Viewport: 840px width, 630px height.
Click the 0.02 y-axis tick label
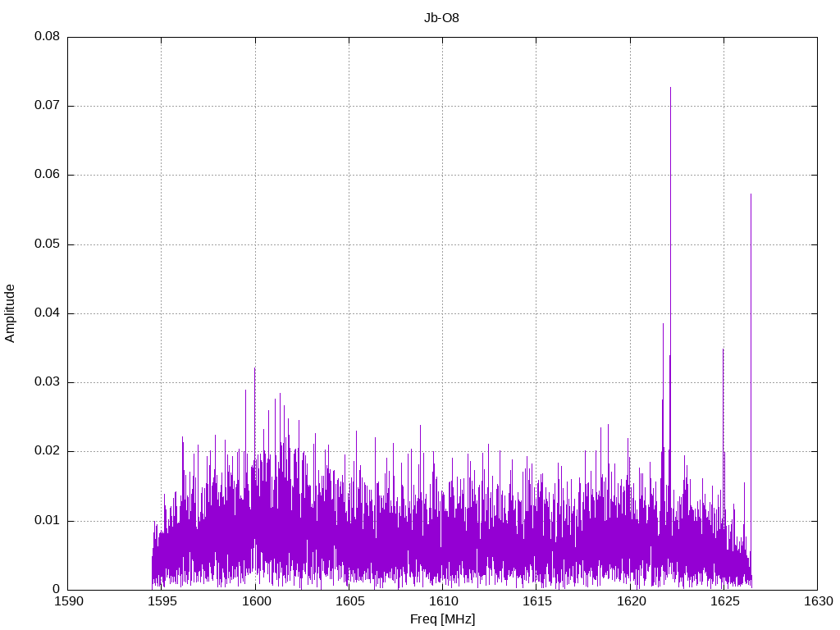(46, 451)
